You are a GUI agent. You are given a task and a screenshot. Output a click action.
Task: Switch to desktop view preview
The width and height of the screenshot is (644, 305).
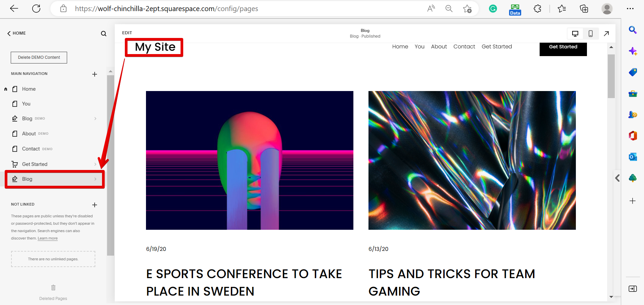tap(575, 34)
